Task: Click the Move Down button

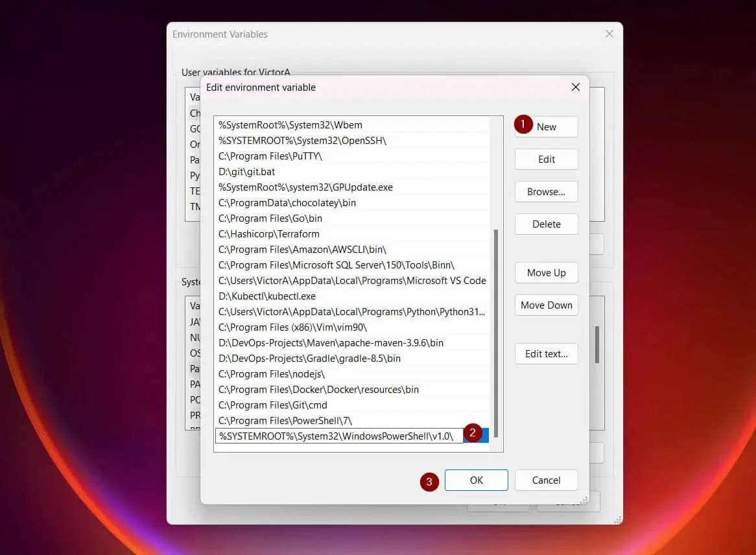Action: click(547, 305)
